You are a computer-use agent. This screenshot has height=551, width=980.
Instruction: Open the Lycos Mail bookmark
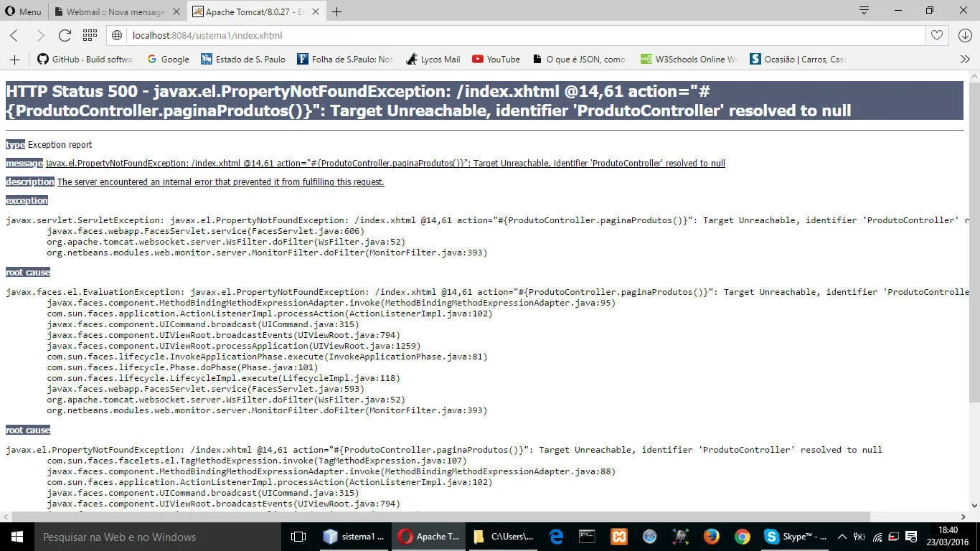(x=433, y=60)
